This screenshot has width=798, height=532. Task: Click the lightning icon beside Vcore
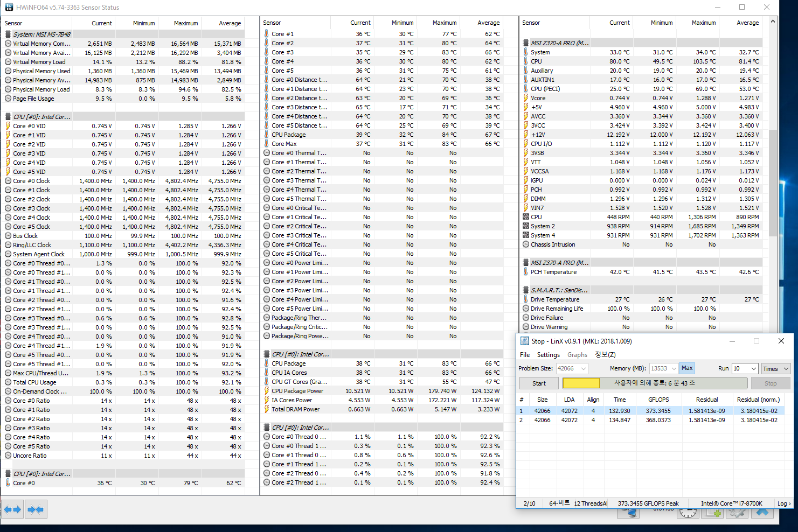[526, 98]
